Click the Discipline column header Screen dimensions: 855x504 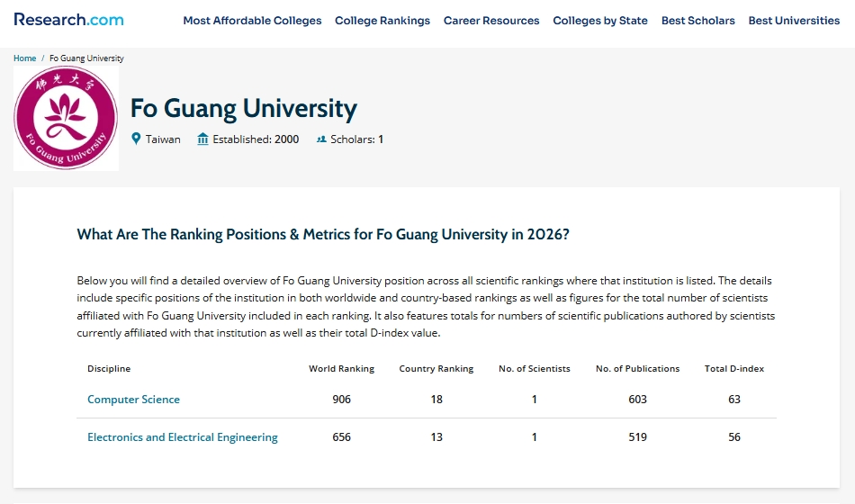109,369
